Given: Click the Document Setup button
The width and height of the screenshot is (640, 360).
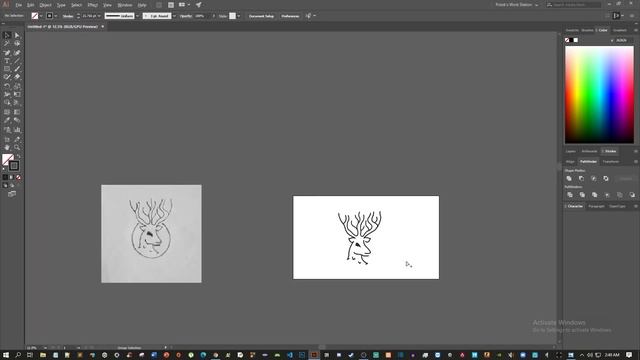Looking at the screenshot, I should [261, 16].
